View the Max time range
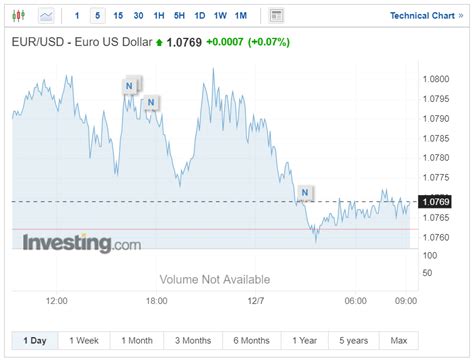Image resolution: width=474 pixels, height=361 pixels. (399, 340)
